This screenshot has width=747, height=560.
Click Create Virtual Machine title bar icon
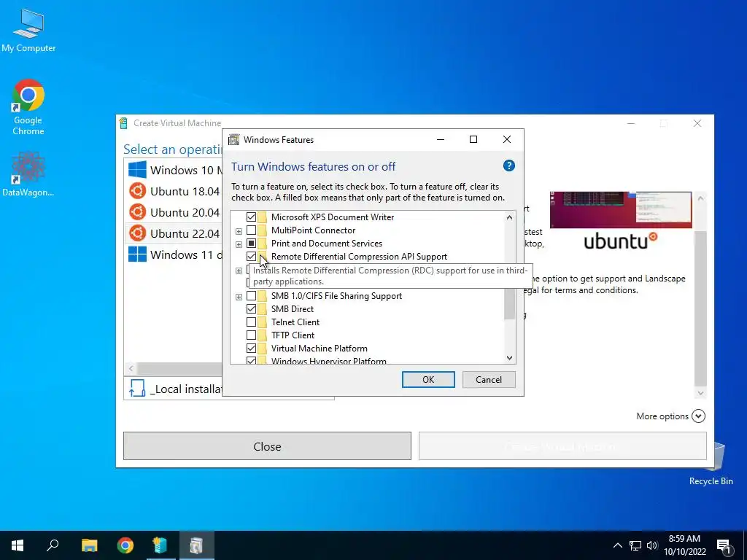tap(123, 123)
